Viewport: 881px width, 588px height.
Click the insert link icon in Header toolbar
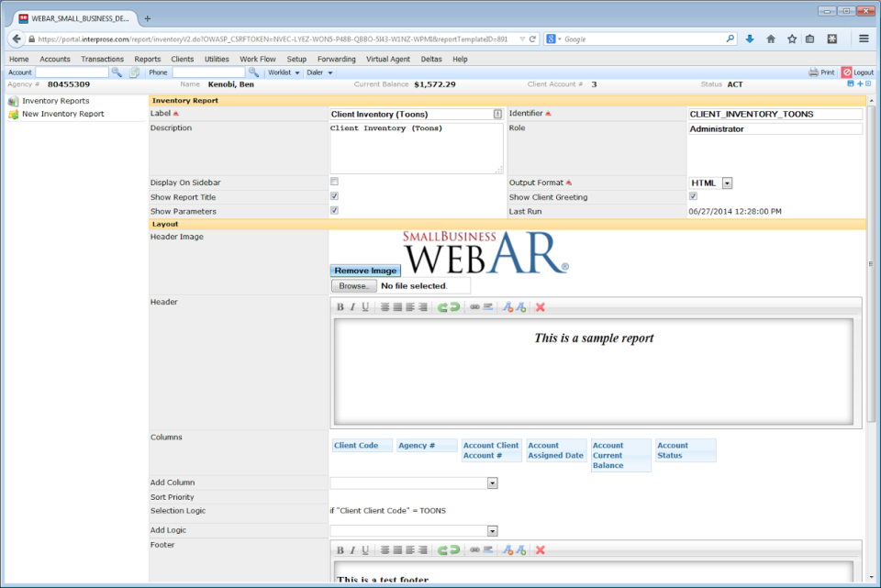(474, 307)
